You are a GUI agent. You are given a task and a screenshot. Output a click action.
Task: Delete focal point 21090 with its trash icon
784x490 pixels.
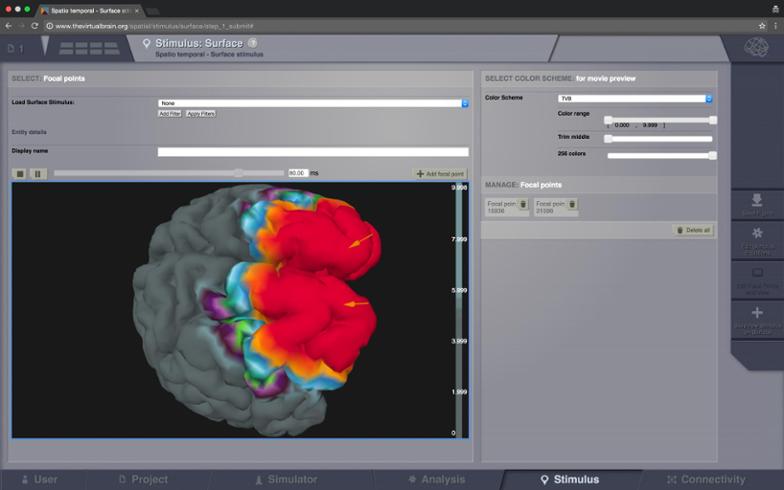571,204
